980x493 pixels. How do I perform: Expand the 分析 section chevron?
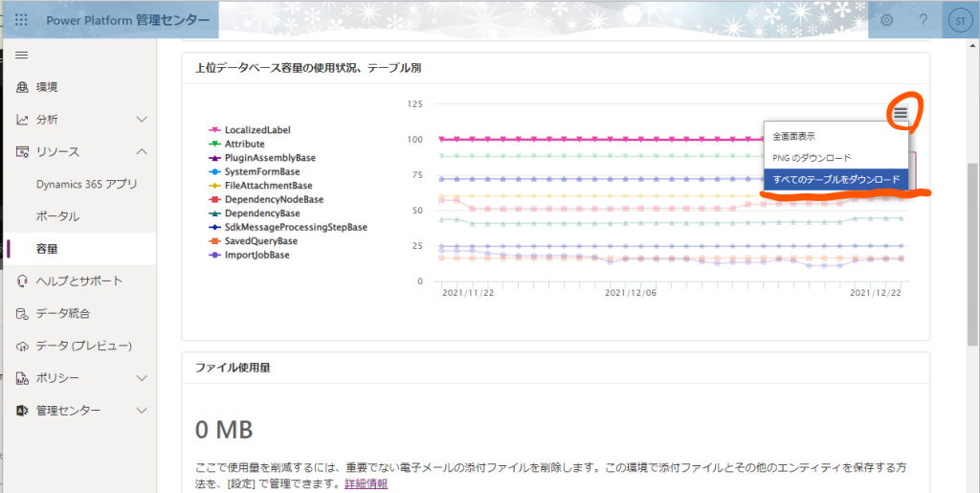pos(142,120)
